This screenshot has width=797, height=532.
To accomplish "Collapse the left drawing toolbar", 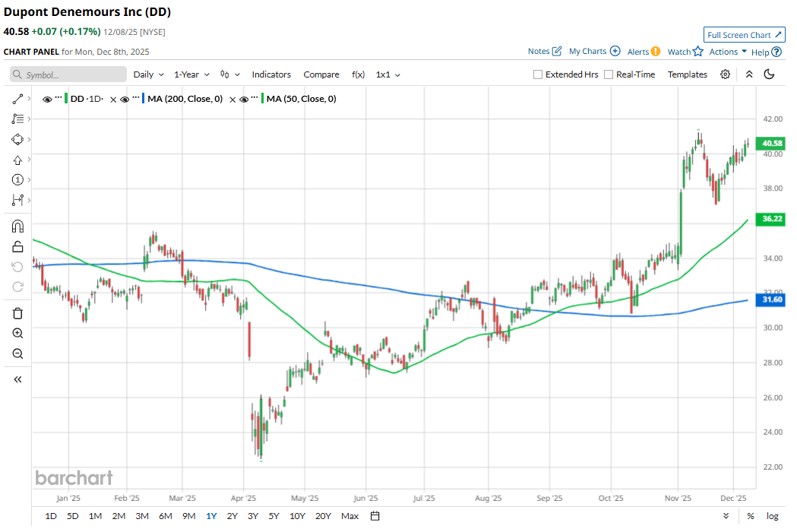I will coord(18,379).
